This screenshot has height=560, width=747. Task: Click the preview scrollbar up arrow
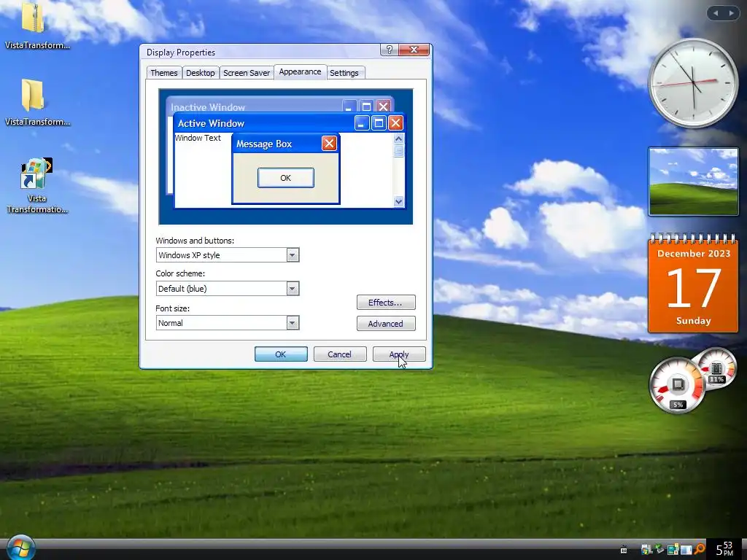pos(399,139)
